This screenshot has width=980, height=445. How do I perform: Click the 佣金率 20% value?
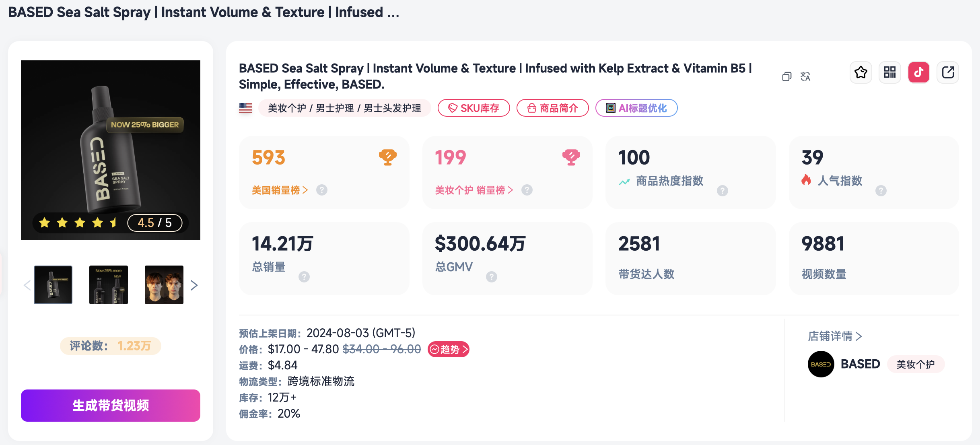(x=289, y=414)
